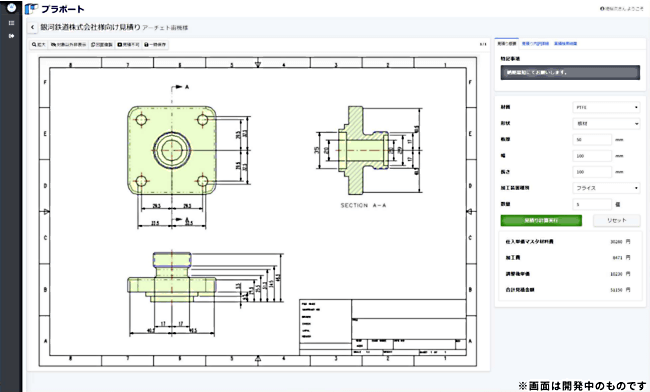This screenshot has width=650, height=392.
Task: Click the title block at drawing bottom right
Action: pos(383,327)
